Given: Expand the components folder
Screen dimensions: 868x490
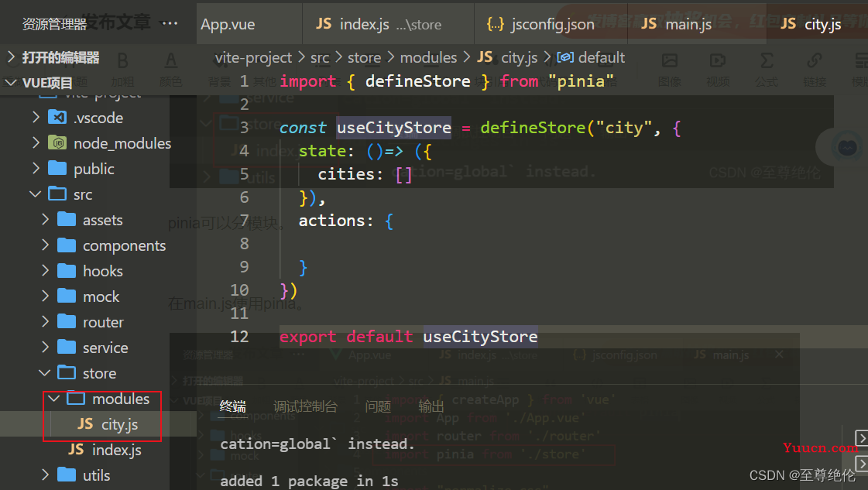Looking at the screenshot, I should pos(46,245).
